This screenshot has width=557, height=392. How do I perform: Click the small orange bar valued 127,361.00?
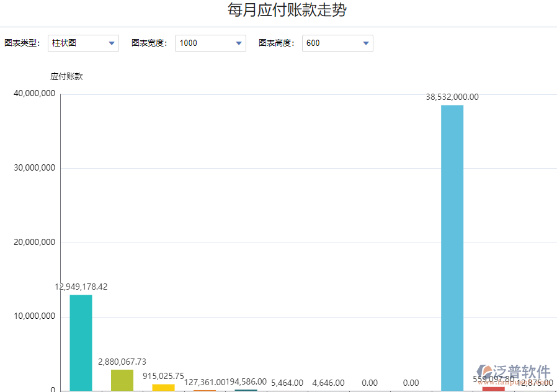tap(205, 390)
